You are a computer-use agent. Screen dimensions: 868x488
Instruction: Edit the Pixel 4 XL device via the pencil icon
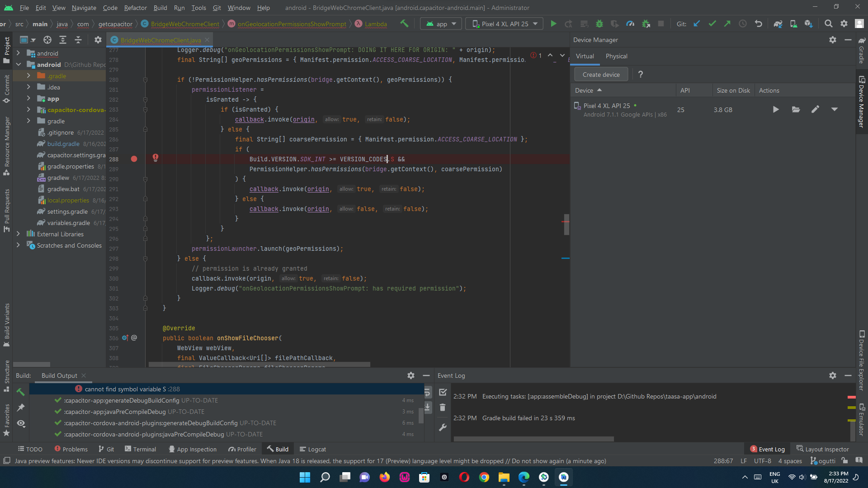tap(816, 109)
